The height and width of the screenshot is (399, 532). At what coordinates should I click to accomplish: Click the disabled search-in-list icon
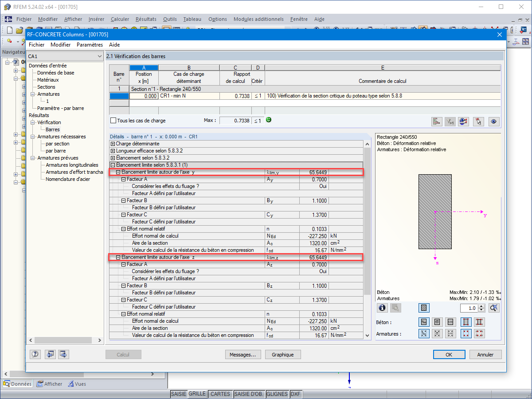pyautogui.click(x=395, y=308)
